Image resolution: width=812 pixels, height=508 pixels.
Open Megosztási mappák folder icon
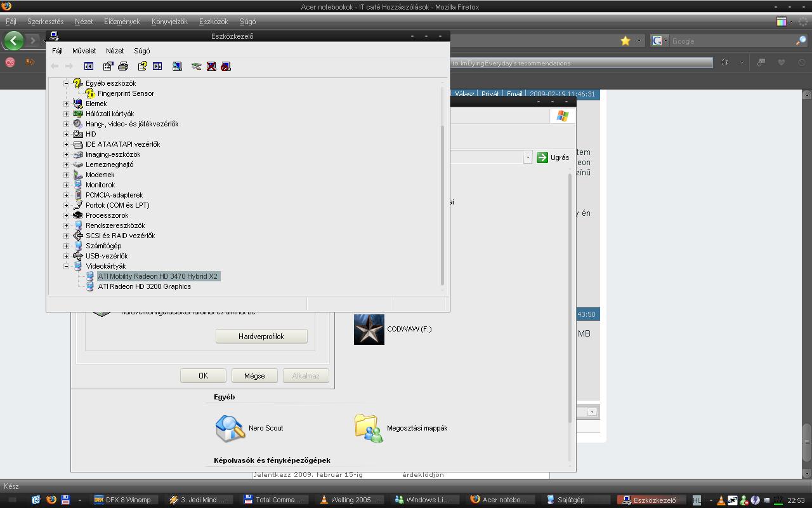click(369, 428)
